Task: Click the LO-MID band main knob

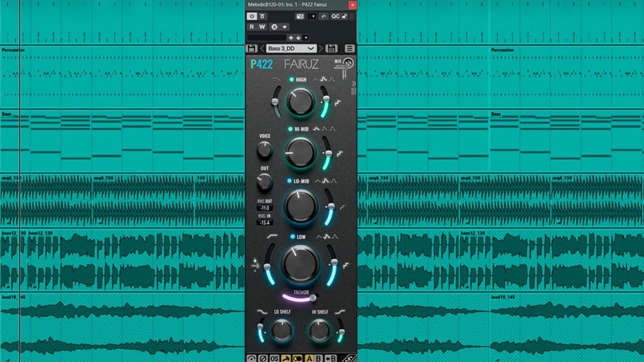Action: (x=301, y=206)
